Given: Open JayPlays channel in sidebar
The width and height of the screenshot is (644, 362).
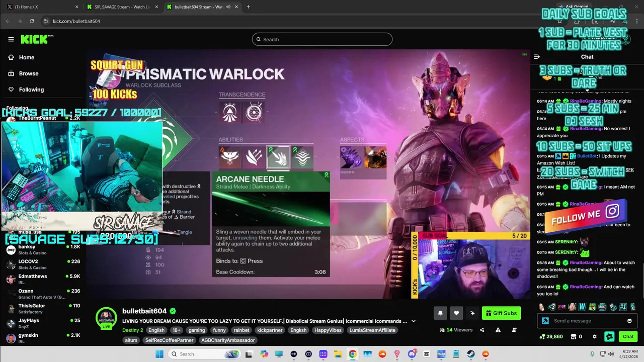Looking at the screenshot, I should pos(43,323).
